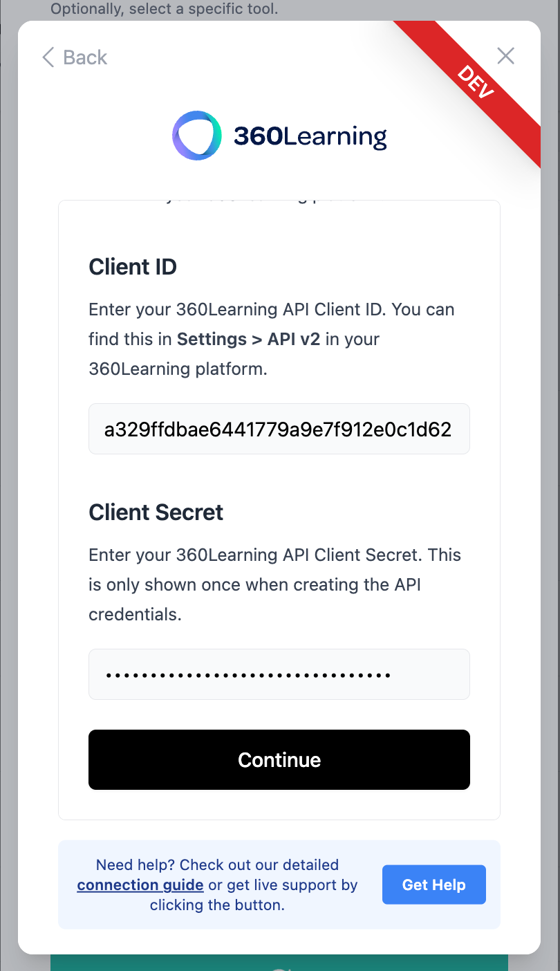
Task: Click the "Optionally, select a specific tool" text
Action: 164,10
